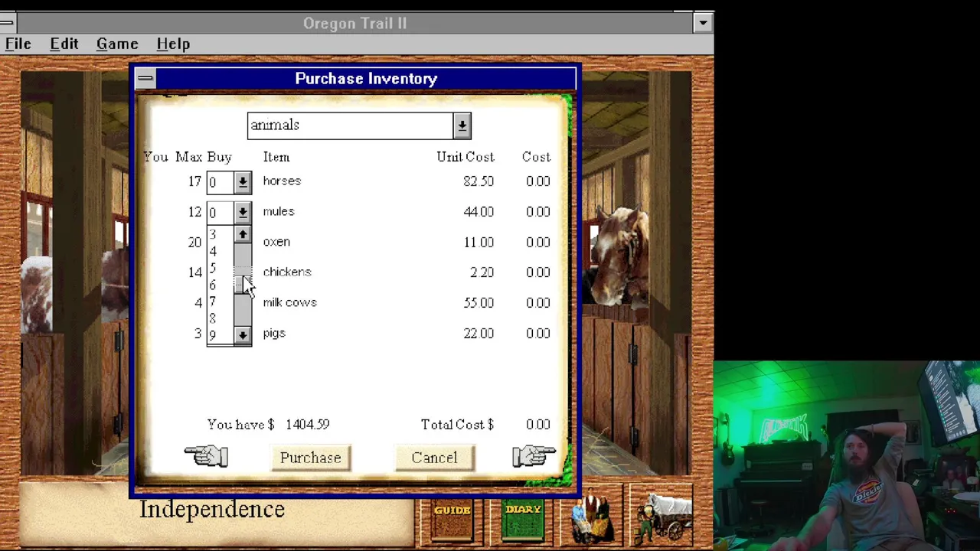Click the quantity list scroll up arrow
Screen dimensions: 980x551
click(x=242, y=235)
